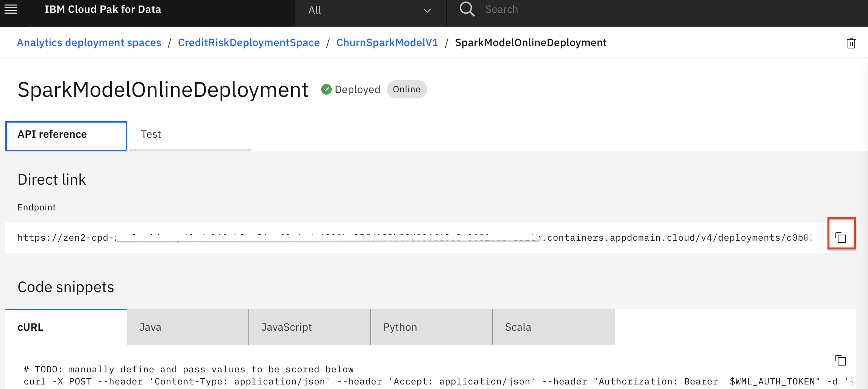868x389 pixels.
Task: Click the green Deployed status checkmark
Action: 326,89
